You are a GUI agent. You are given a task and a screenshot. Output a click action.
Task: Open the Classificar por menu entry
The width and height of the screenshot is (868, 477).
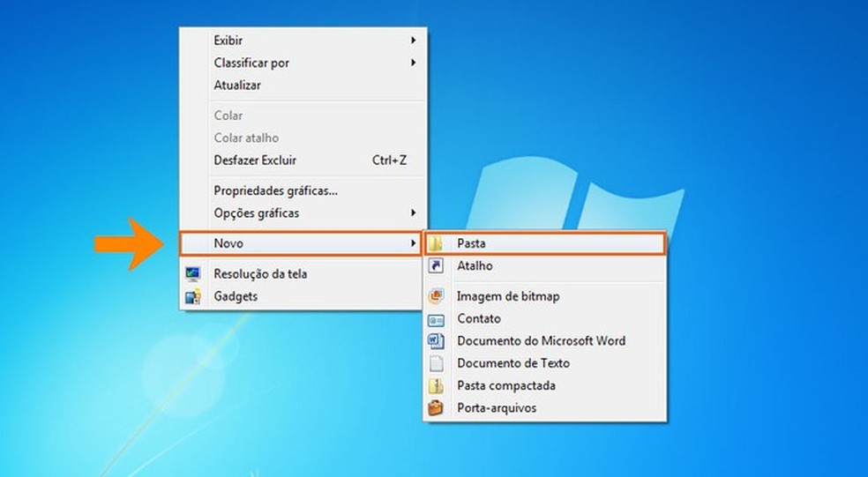303,63
